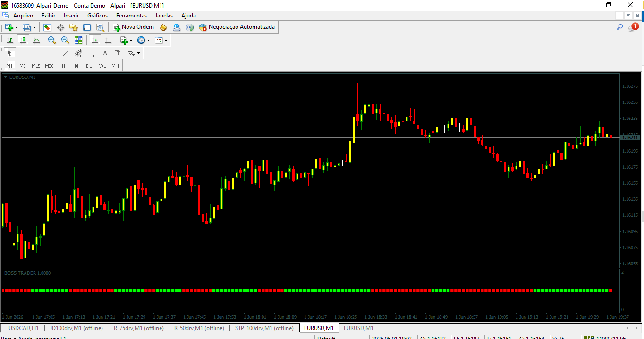Switch timeframe to H1
The width and height of the screenshot is (644, 339).
click(x=62, y=66)
